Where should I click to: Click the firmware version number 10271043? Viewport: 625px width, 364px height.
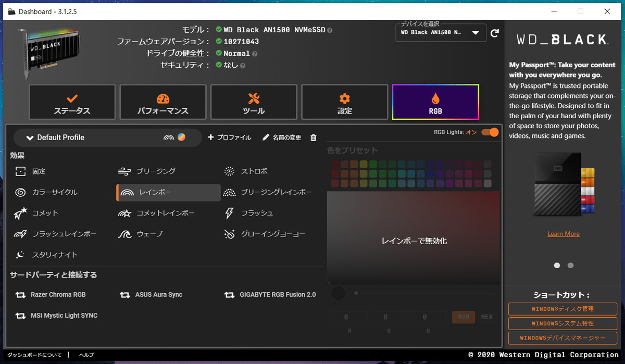coord(241,42)
